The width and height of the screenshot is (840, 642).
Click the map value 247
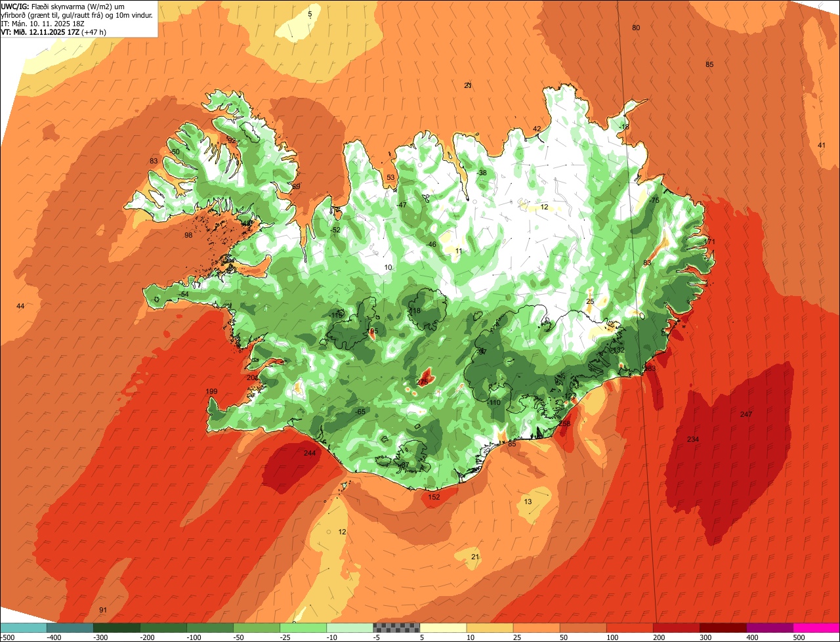pos(746,414)
